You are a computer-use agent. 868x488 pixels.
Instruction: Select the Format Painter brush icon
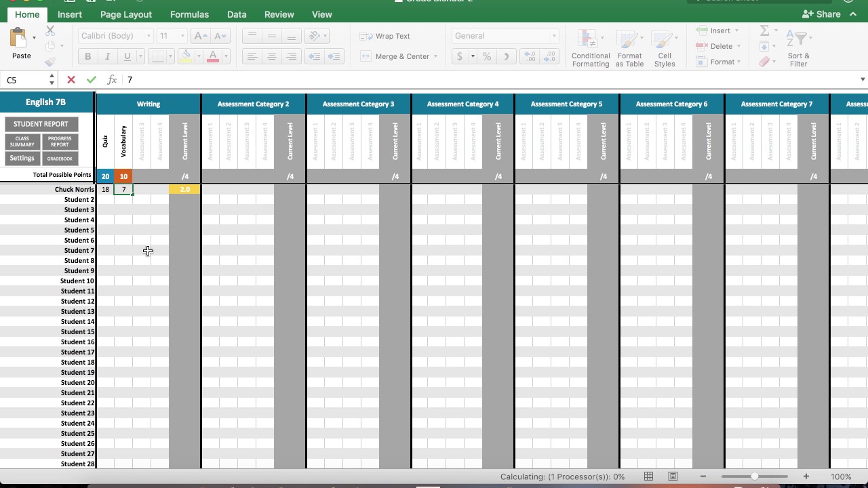coord(50,62)
